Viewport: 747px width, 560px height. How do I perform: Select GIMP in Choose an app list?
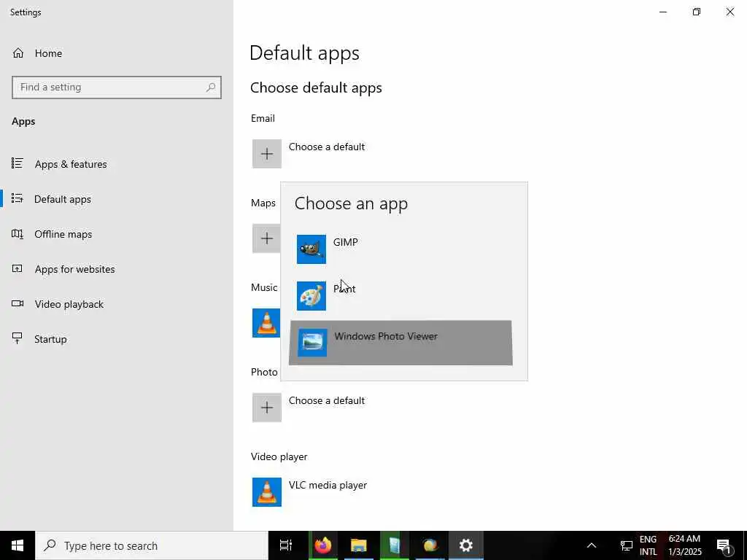point(400,249)
